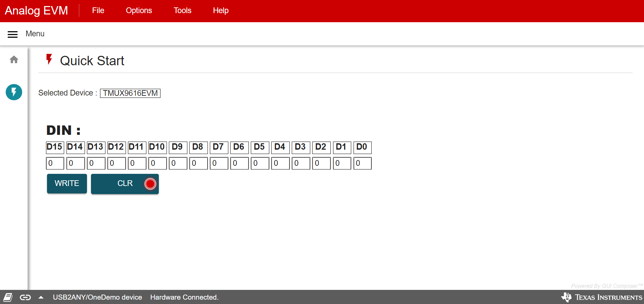Expand the status bar up arrow
Image resolution: width=644 pixels, height=304 pixels.
coord(41,297)
